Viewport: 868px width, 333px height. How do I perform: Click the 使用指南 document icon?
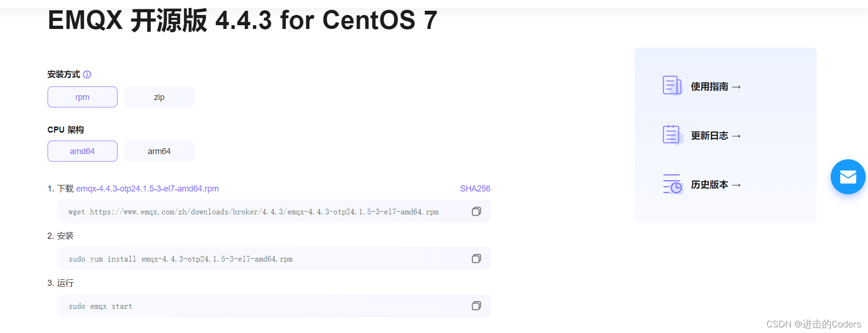672,85
